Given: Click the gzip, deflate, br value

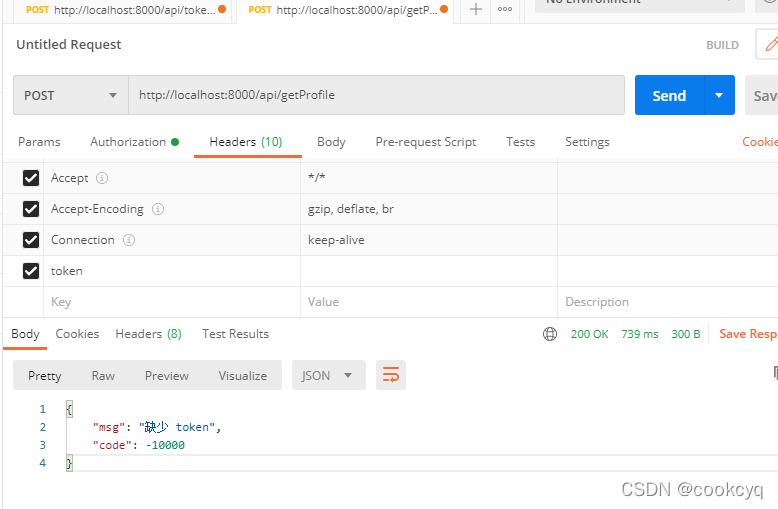Looking at the screenshot, I should click(x=350, y=209).
